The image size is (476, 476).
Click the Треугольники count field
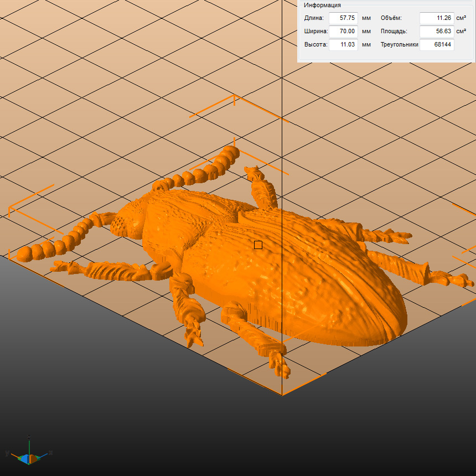click(437, 44)
